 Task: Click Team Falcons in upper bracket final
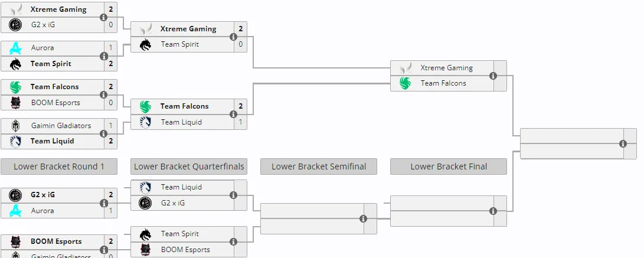coord(443,83)
